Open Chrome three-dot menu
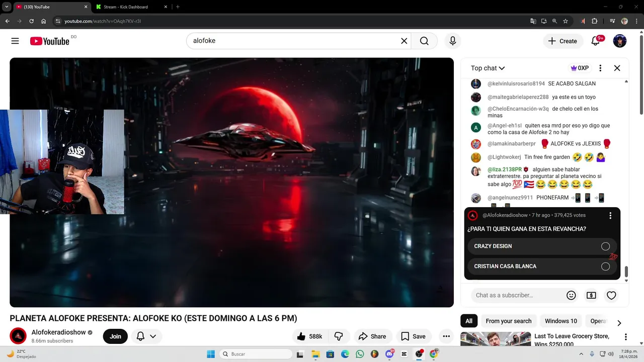The image size is (644, 362). (x=637, y=21)
